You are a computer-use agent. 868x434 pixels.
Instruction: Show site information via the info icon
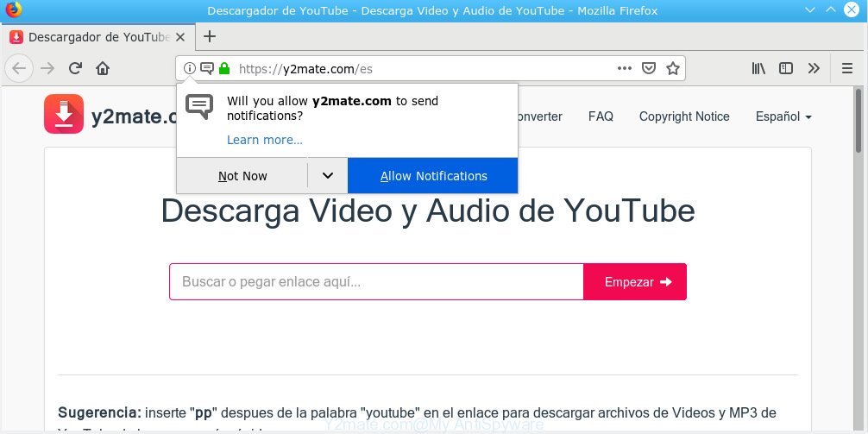click(189, 68)
